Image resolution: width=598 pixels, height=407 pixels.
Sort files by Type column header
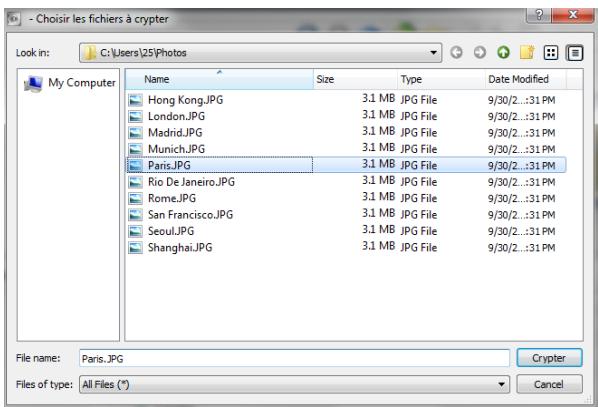441,79
